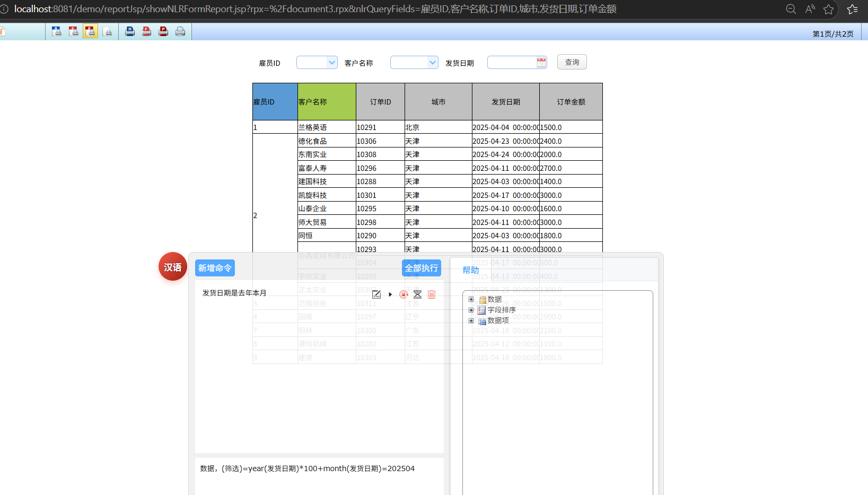Expand the 字段排序 tree node
The width and height of the screenshot is (868, 495).
(471, 310)
